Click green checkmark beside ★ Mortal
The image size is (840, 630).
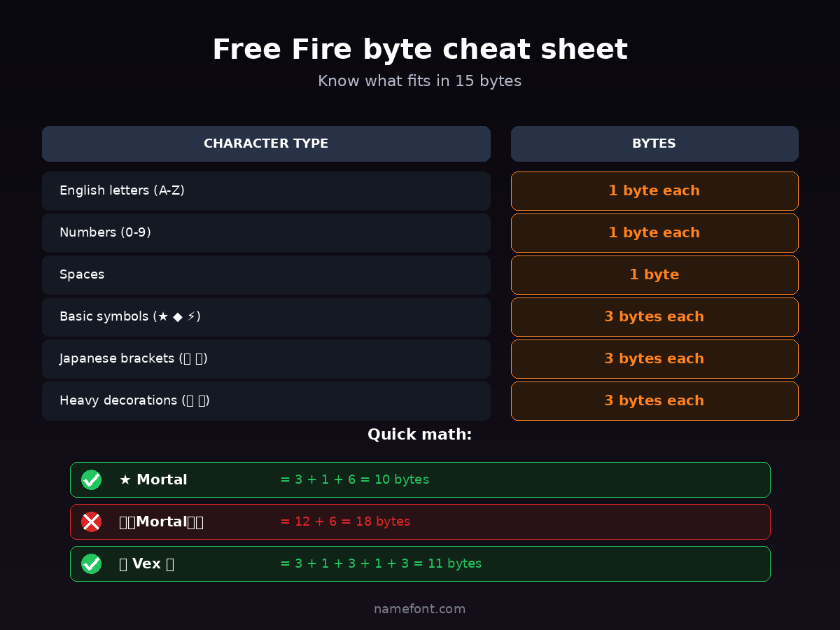click(x=91, y=479)
